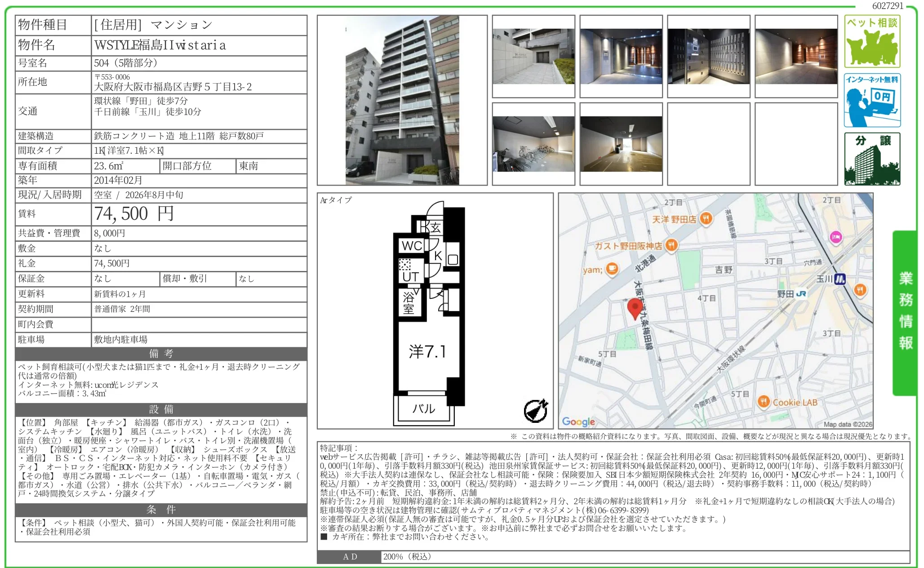Open the wood-panel hallway photo thumbnail

(796, 57)
